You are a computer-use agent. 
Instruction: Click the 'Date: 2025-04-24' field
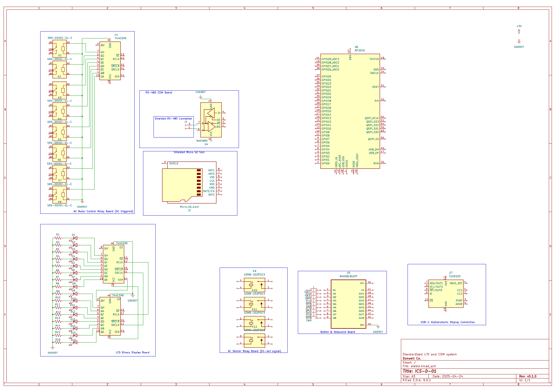click(448, 376)
